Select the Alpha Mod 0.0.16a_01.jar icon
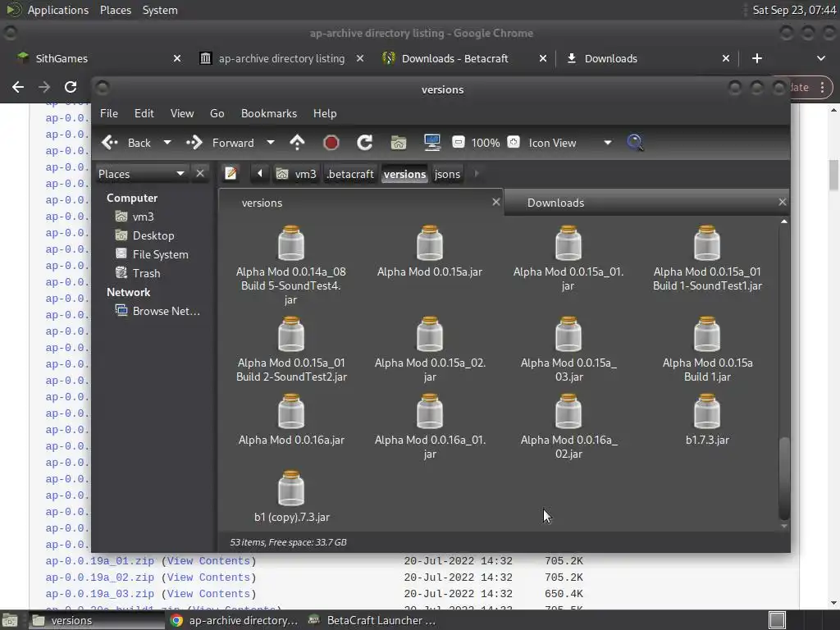 click(430, 412)
